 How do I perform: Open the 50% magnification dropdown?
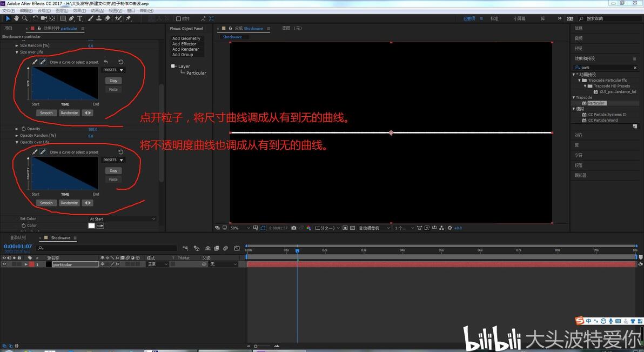click(240, 228)
